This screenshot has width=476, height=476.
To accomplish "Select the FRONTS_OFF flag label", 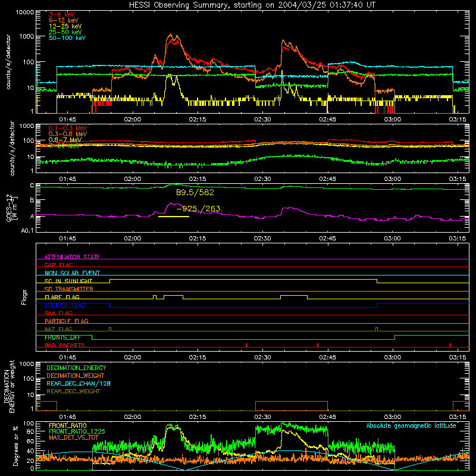I will coord(62,337).
